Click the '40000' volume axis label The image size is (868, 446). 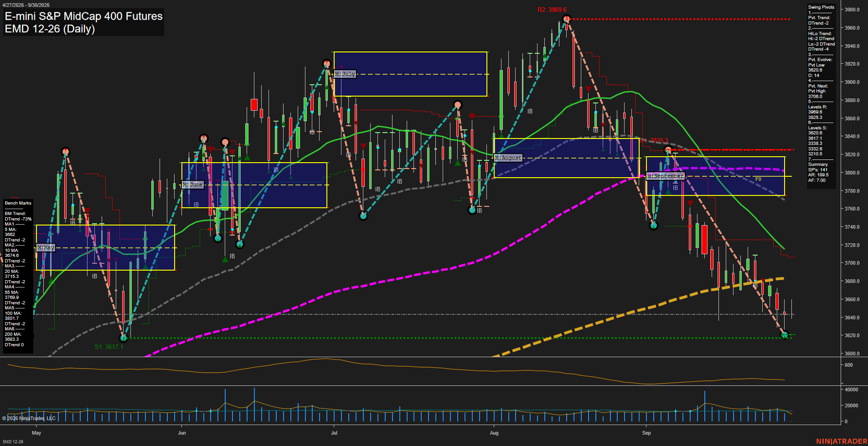(x=851, y=390)
